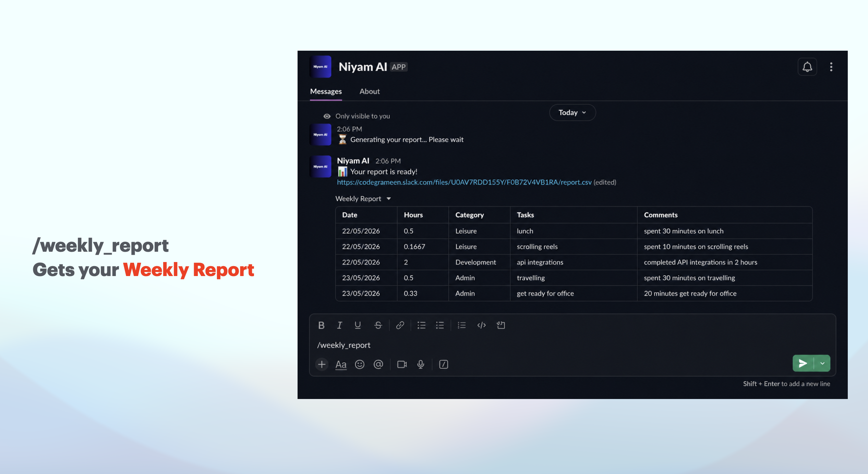Select the 'api integrations' task cell
The image size is (868, 474).
point(573,262)
